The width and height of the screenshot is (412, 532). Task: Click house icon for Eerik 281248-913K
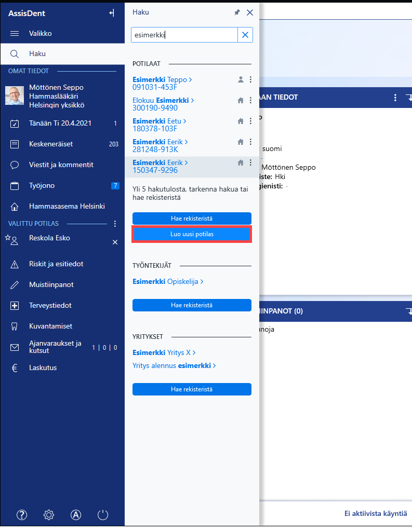(241, 142)
